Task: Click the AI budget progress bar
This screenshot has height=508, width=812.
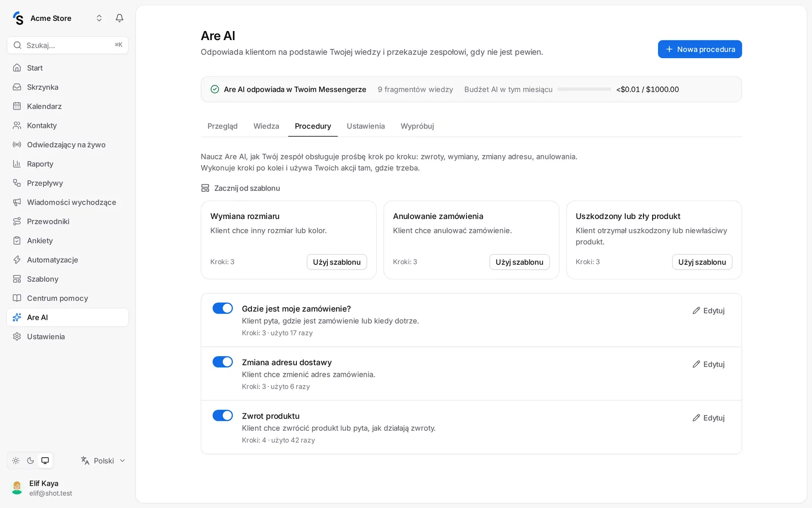Action: pyautogui.click(x=584, y=89)
